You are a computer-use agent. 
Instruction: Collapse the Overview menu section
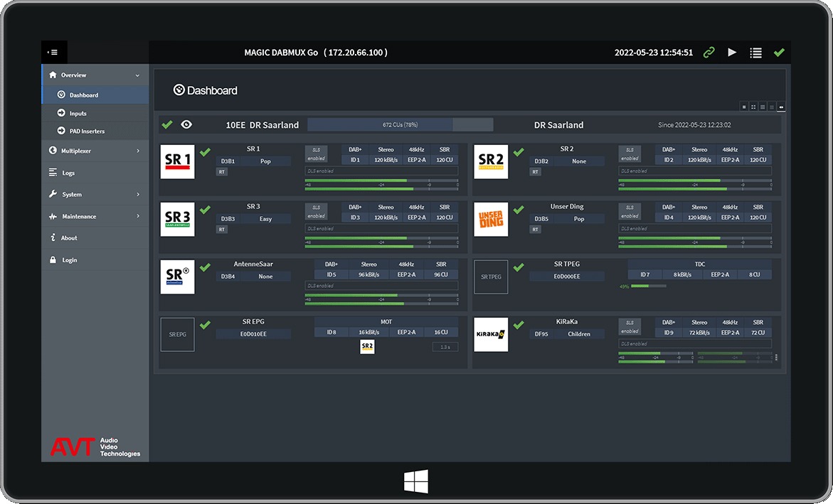tap(137, 75)
